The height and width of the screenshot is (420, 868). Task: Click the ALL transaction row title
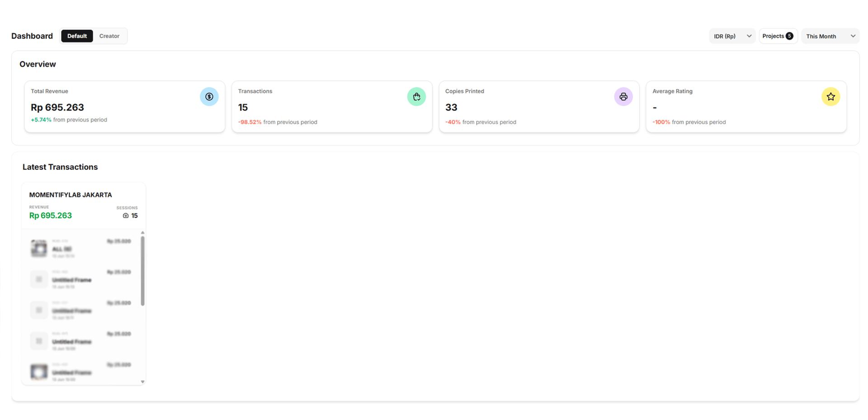pyautogui.click(x=62, y=249)
